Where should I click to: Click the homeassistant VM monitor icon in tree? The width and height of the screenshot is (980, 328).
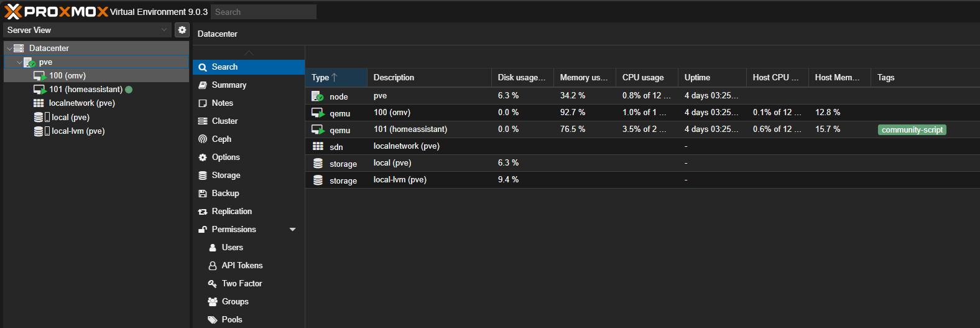point(39,90)
